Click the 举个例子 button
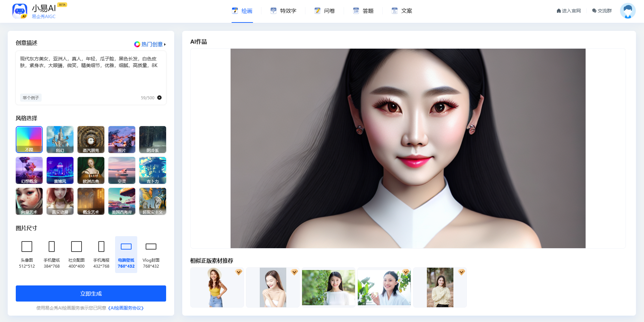The height and width of the screenshot is (322, 644). pyautogui.click(x=31, y=98)
